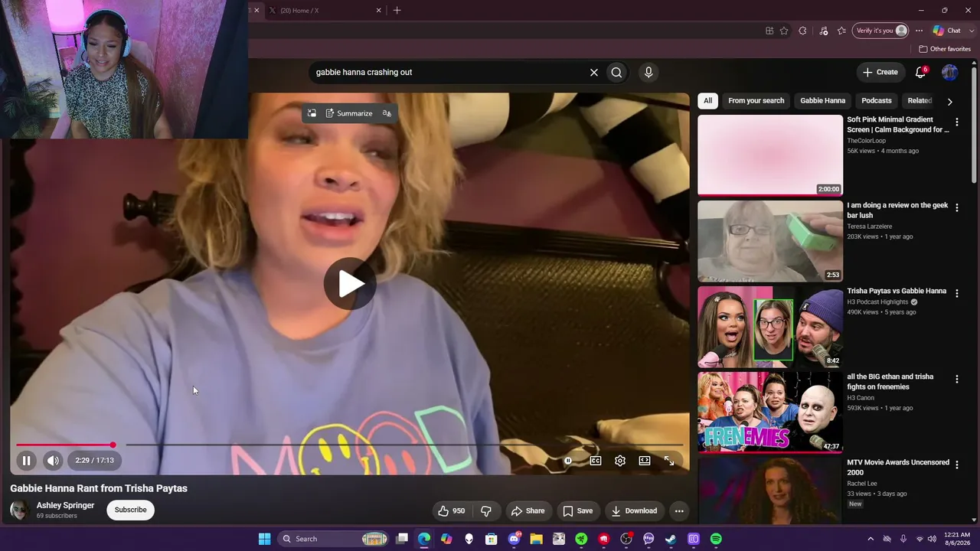Viewport: 980px width, 551px height.
Task: Download the video
Action: pos(634,511)
